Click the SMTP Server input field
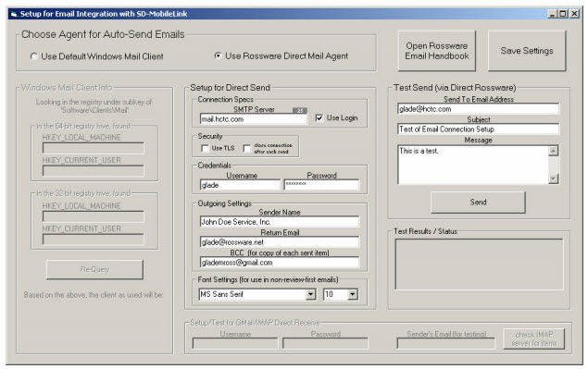The image size is (588, 369). pyautogui.click(x=254, y=119)
